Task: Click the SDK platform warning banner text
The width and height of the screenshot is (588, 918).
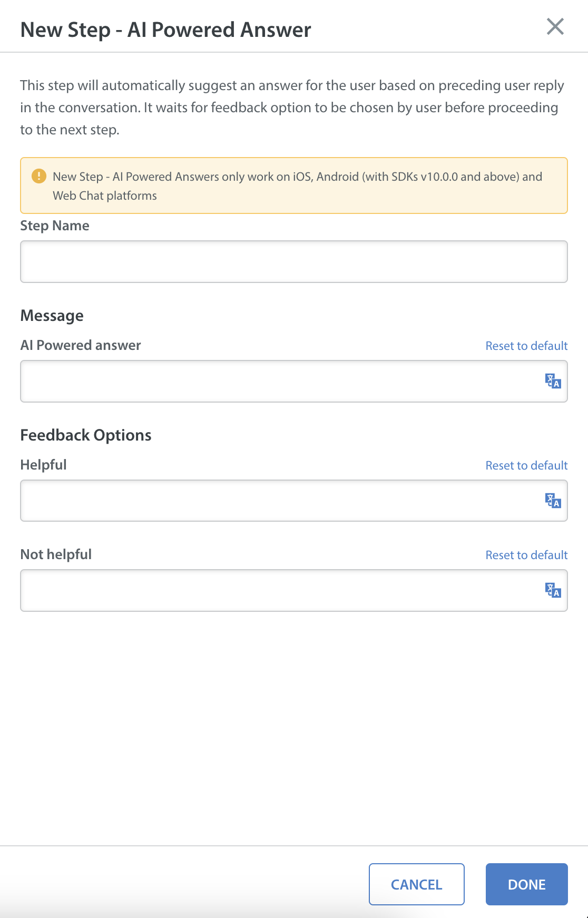Action: (x=298, y=186)
